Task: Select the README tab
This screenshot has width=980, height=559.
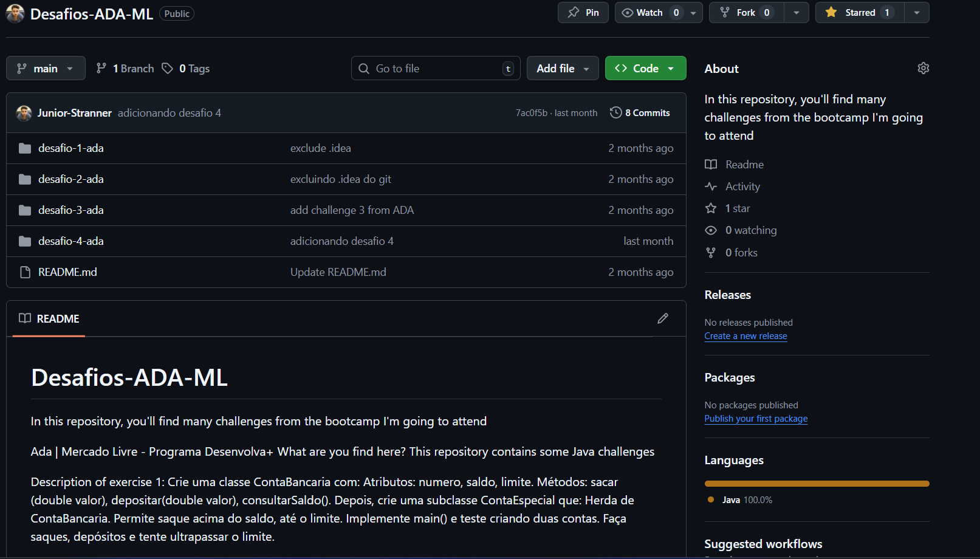Action: [x=49, y=319]
